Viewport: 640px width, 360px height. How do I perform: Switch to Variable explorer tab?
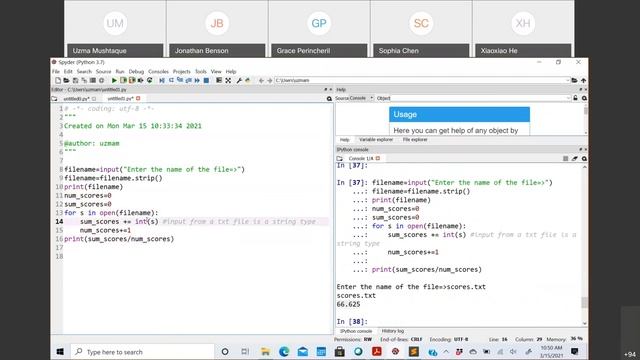tap(376, 140)
